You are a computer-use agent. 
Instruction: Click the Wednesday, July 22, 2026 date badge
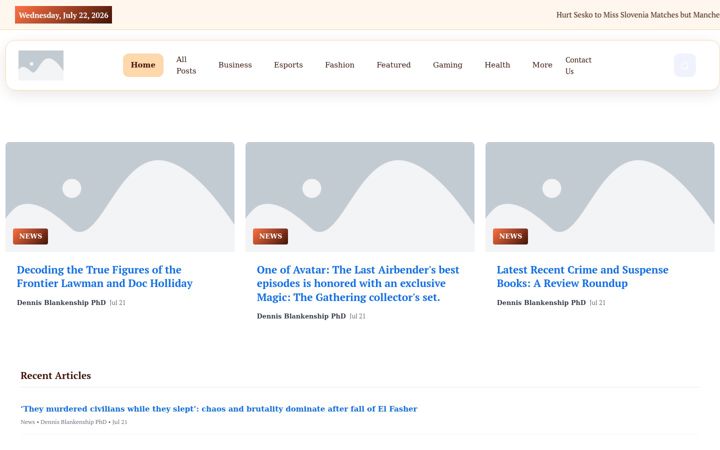click(x=63, y=15)
